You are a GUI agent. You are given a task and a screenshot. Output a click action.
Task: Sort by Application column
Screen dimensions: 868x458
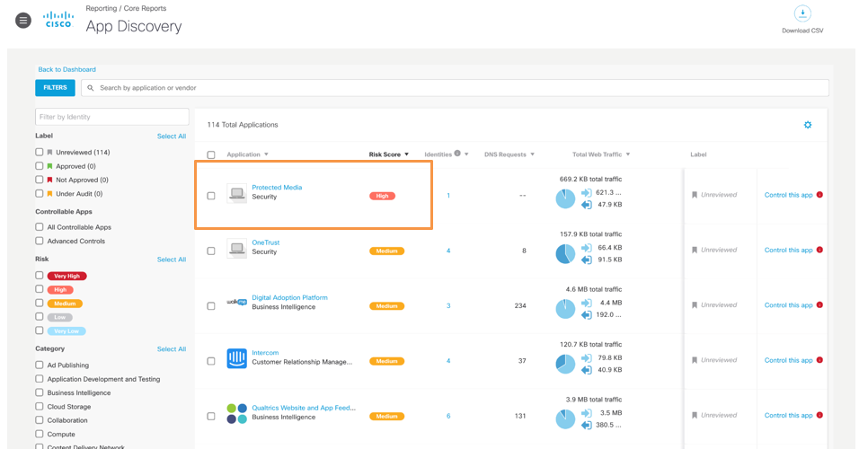pyautogui.click(x=247, y=154)
